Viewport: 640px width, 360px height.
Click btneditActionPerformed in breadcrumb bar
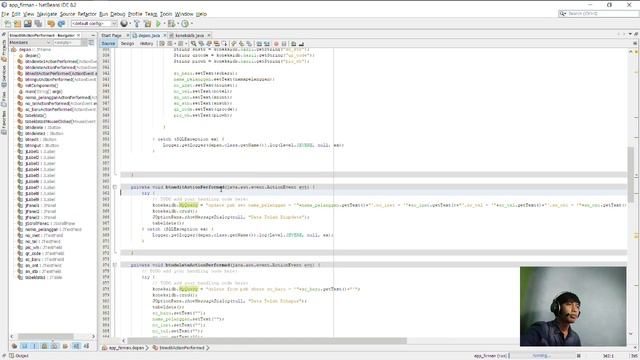click(x=182, y=348)
